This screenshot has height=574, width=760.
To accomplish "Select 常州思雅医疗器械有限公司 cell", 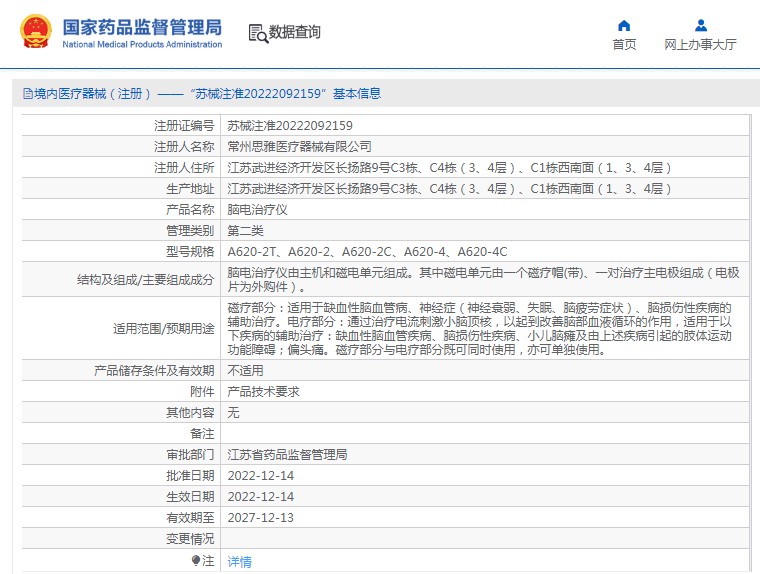I will click(x=299, y=146).
